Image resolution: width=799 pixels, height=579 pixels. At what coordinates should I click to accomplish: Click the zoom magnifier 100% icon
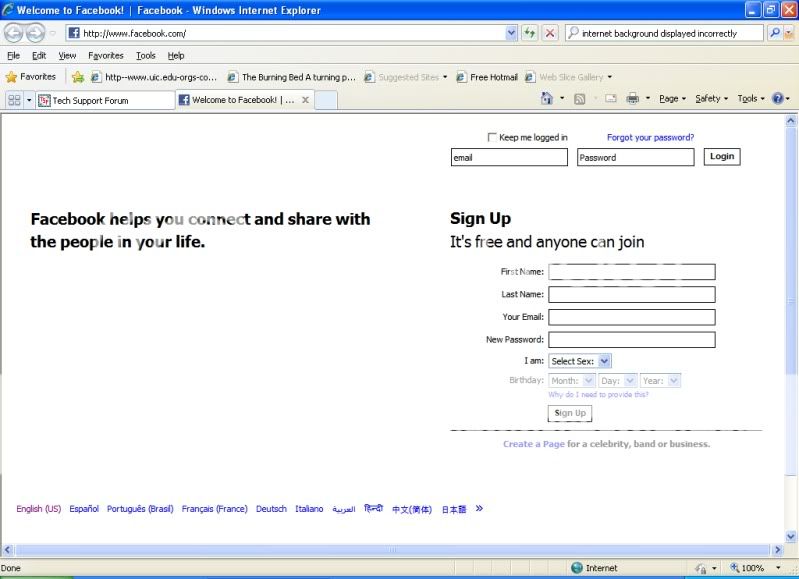pyautogui.click(x=734, y=567)
